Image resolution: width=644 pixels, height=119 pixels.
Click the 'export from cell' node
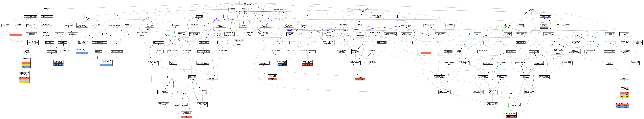tap(477, 34)
